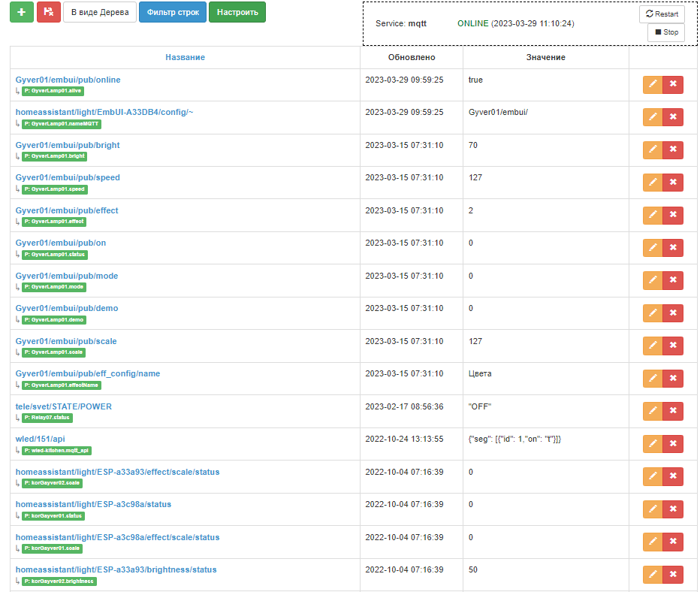Click the korGayver02.brightness property tag
The image size is (700, 592).
(59, 581)
